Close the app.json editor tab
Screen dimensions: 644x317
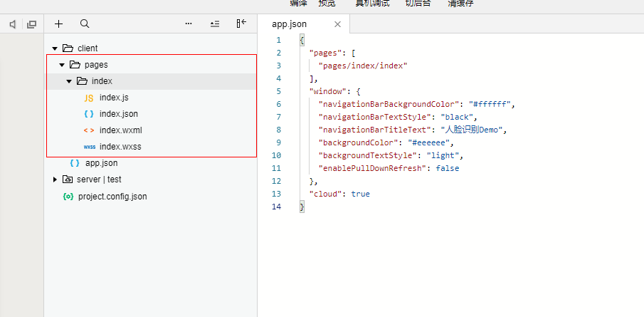[337, 24]
